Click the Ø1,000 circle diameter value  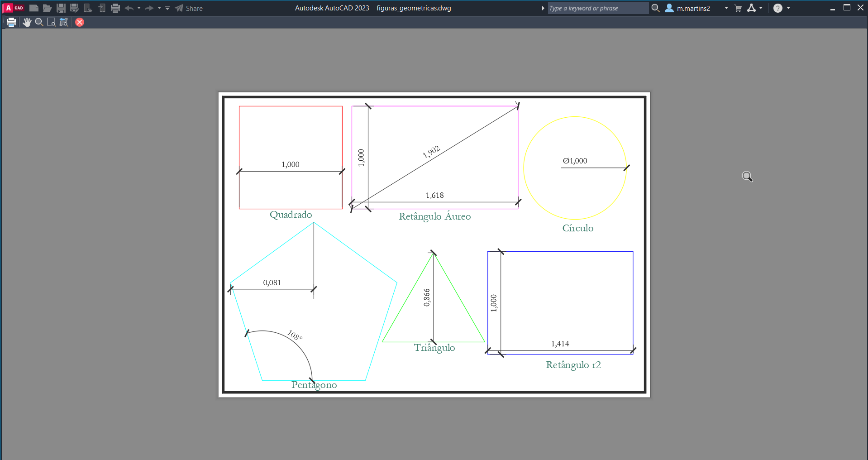coord(575,161)
